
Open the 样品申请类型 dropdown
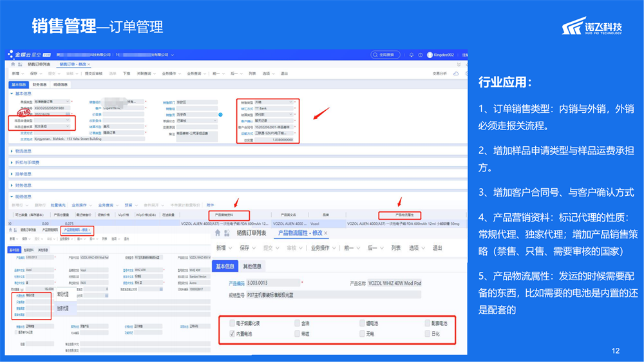pos(52,121)
